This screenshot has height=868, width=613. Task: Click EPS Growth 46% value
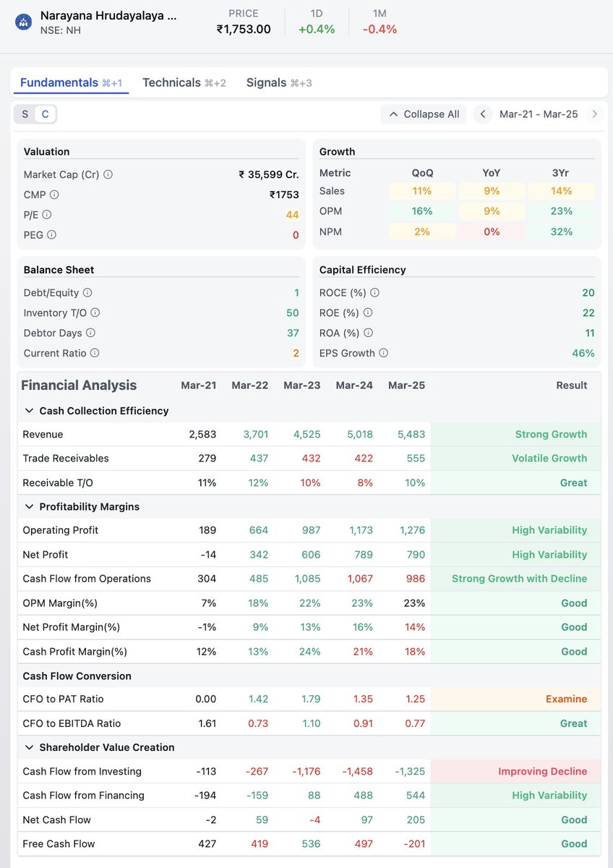[583, 354]
